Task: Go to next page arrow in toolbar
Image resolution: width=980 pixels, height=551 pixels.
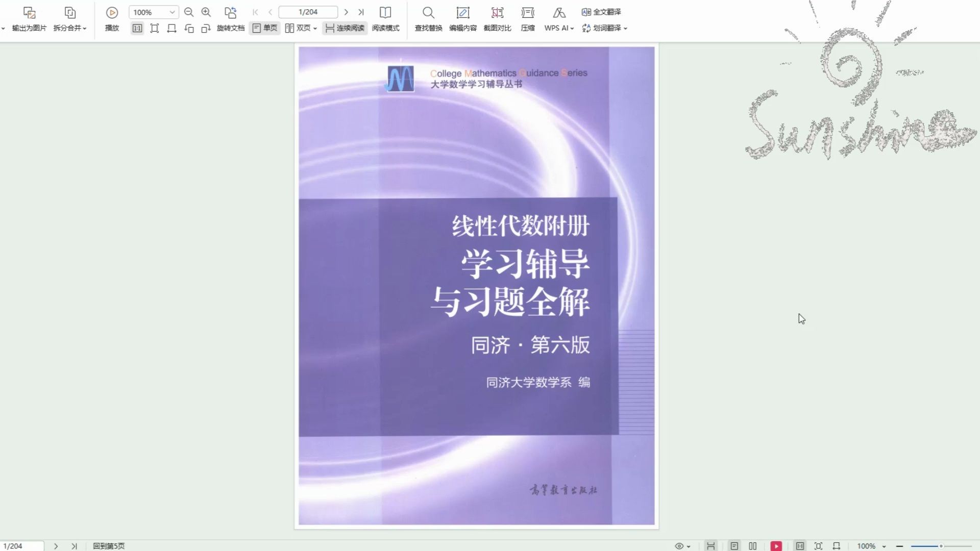Action: point(346,12)
